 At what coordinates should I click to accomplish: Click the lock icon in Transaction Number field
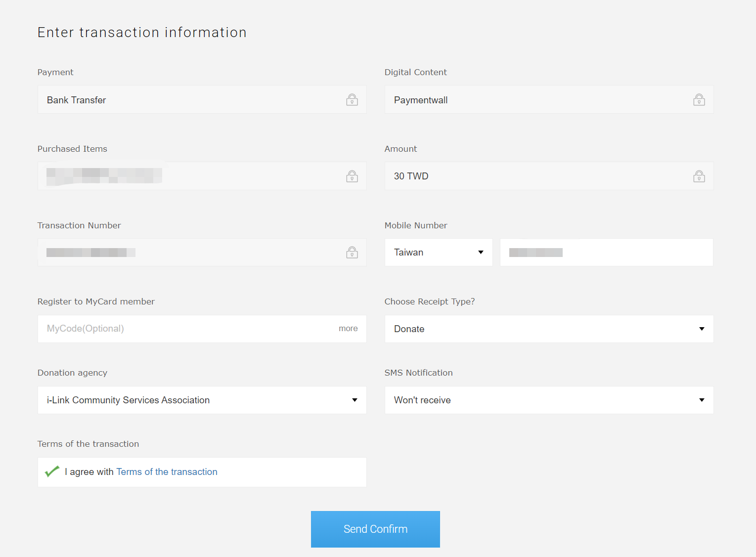point(352,253)
